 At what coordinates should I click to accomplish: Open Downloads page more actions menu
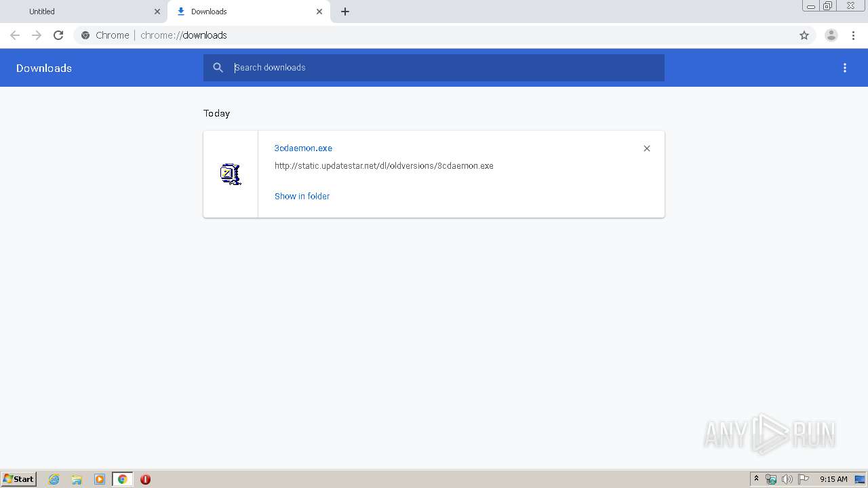click(845, 68)
